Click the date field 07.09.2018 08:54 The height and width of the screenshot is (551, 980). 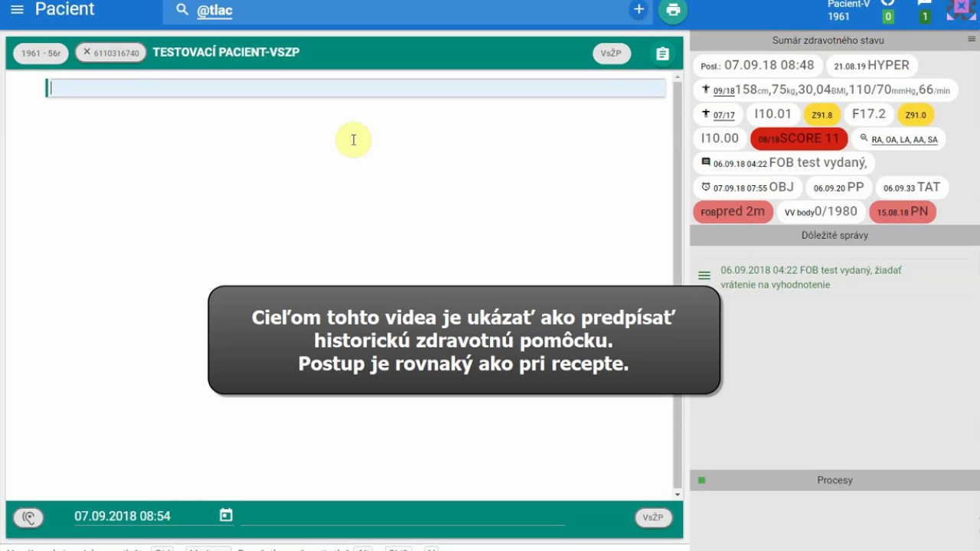click(x=122, y=517)
